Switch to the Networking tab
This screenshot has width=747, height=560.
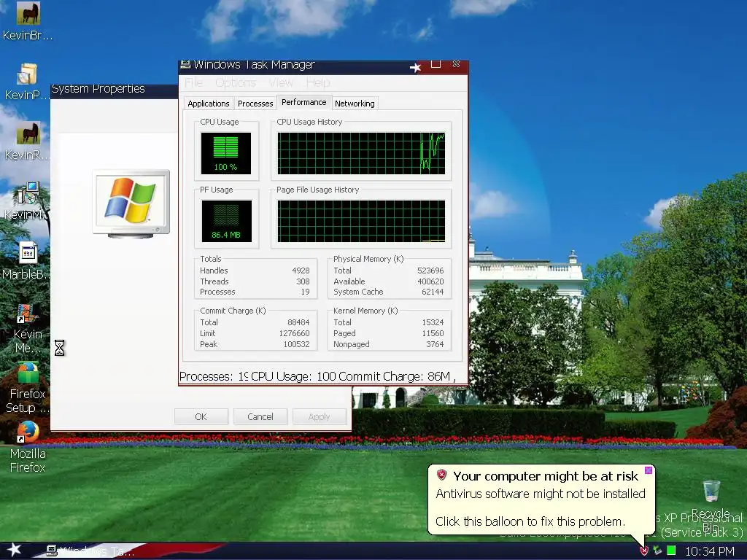click(x=355, y=104)
